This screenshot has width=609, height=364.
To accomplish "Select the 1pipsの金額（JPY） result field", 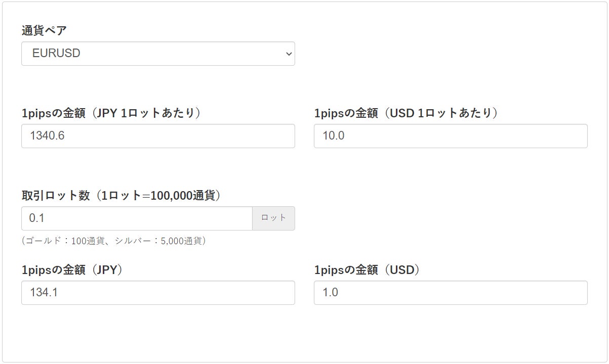I will 158,293.
